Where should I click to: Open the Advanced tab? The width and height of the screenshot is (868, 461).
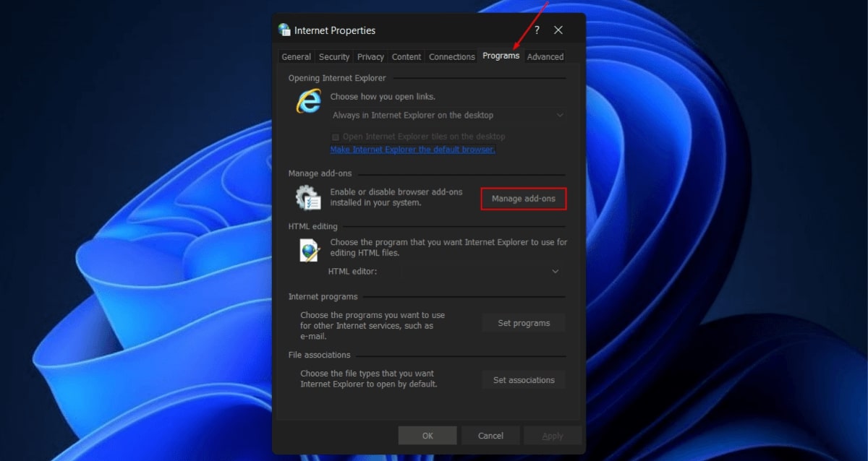[545, 56]
